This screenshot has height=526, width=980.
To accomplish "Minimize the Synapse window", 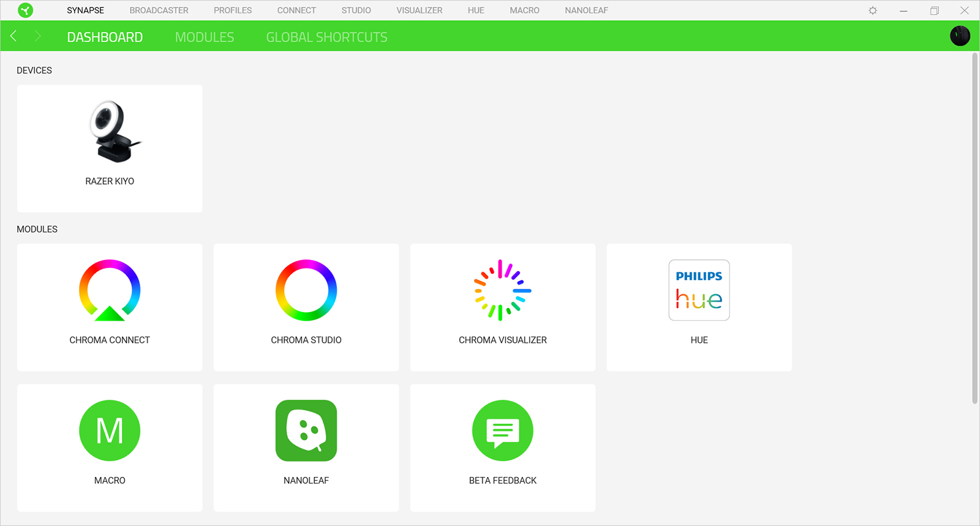I will [903, 10].
